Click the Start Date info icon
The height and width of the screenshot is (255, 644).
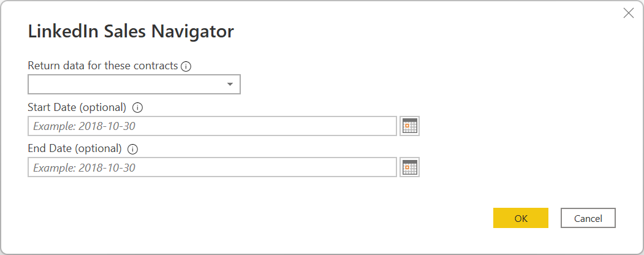137,107
